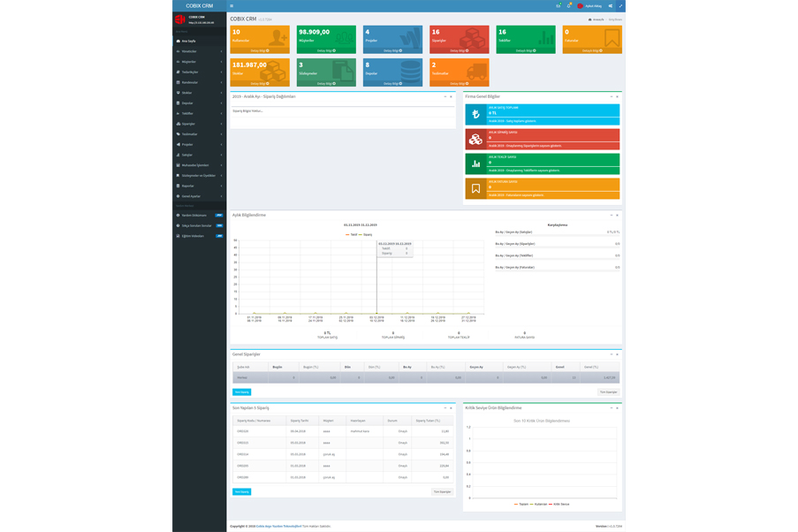
Task: Open the Siparişler sidebar menu
Action: [x=200, y=124]
